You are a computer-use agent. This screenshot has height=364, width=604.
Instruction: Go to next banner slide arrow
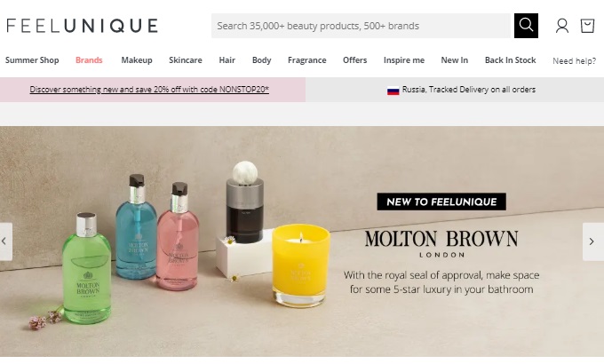pos(592,241)
